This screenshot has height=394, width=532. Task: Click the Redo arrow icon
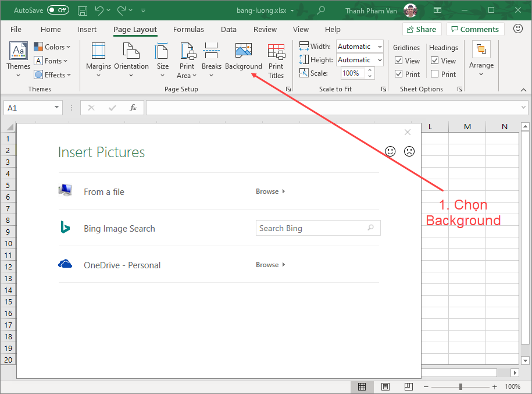point(122,10)
